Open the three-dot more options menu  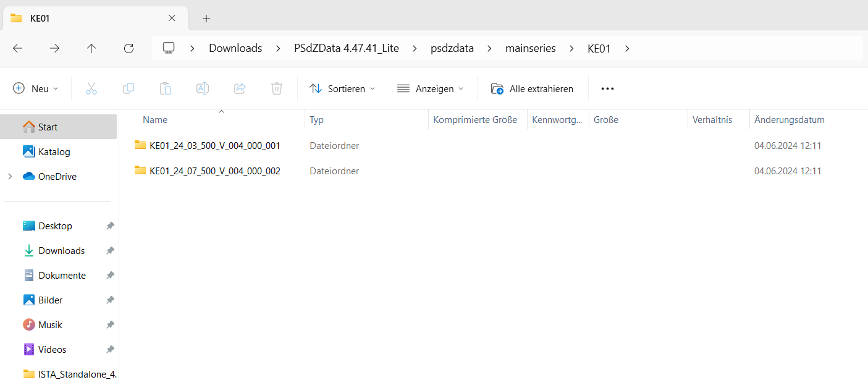[x=607, y=88]
